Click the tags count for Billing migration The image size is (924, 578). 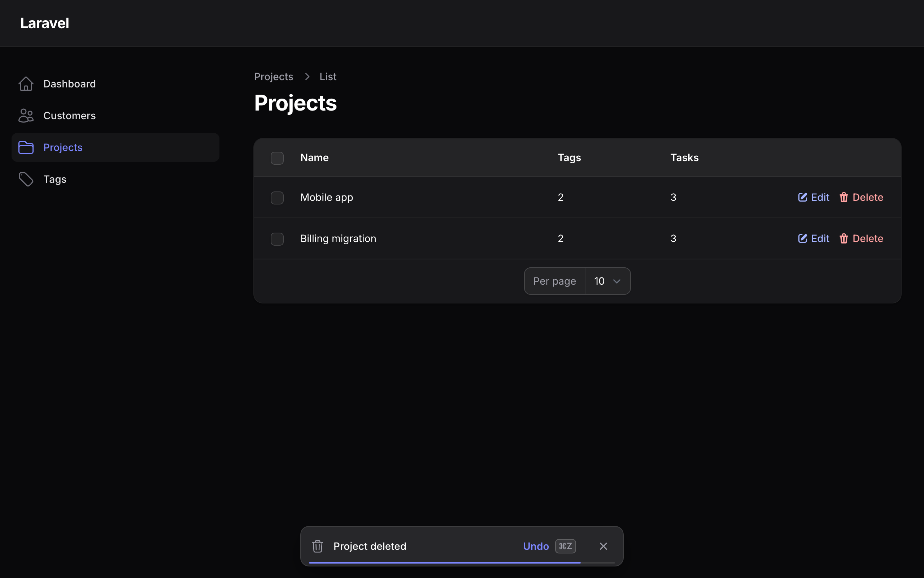click(561, 238)
